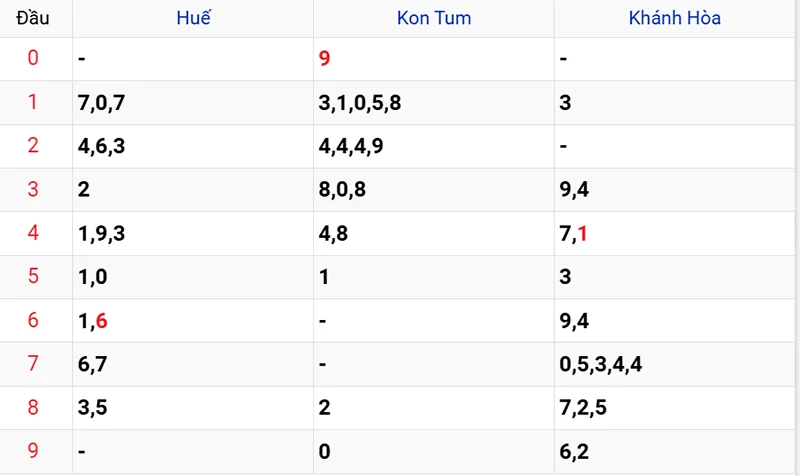The height and width of the screenshot is (476, 800).
Task: Select the Khánh Hòa column header link
Action: click(675, 18)
